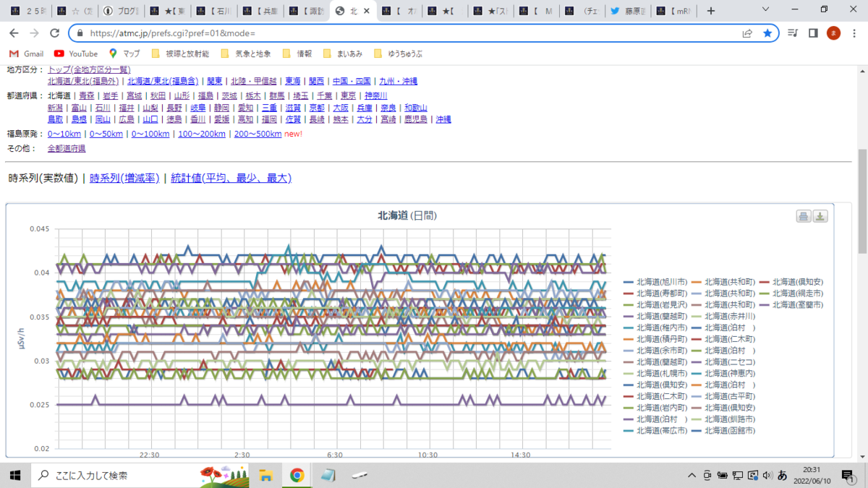Open トップ(全地方区分一覧) link

[x=89, y=69]
